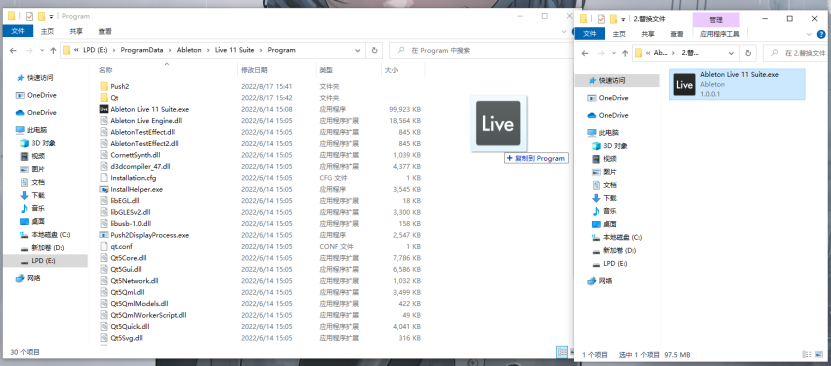Open Quick Access Toolbar dropdown in Program window

click(x=51, y=16)
